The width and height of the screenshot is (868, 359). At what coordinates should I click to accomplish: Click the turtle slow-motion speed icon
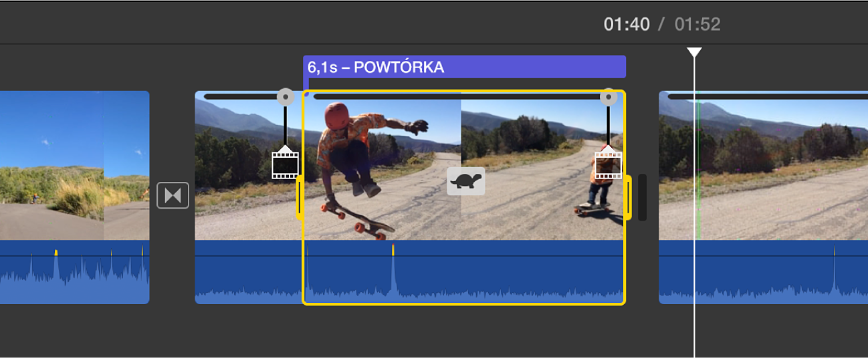[x=466, y=181]
